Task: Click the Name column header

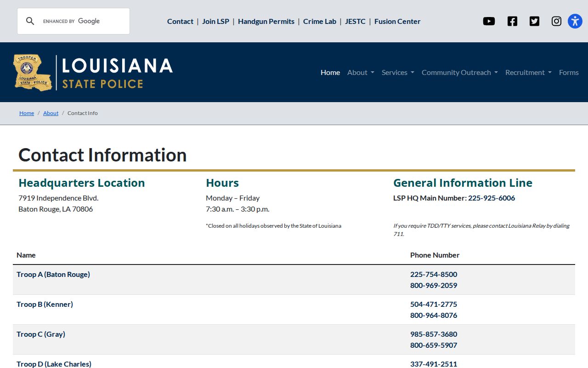Action: pos(26,255)
